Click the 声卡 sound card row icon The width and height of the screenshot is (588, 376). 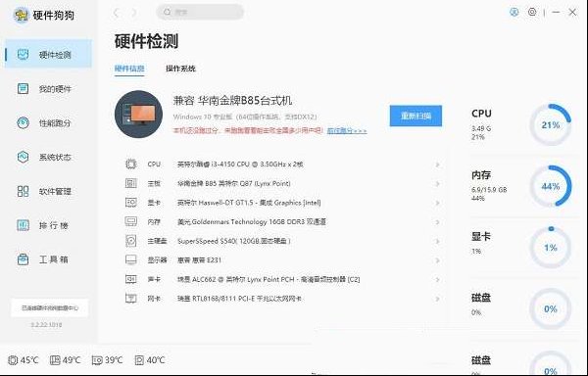click(131, 279)
